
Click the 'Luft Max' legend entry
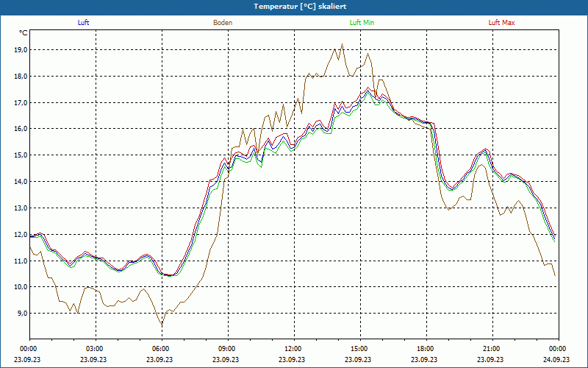point(502,23)
